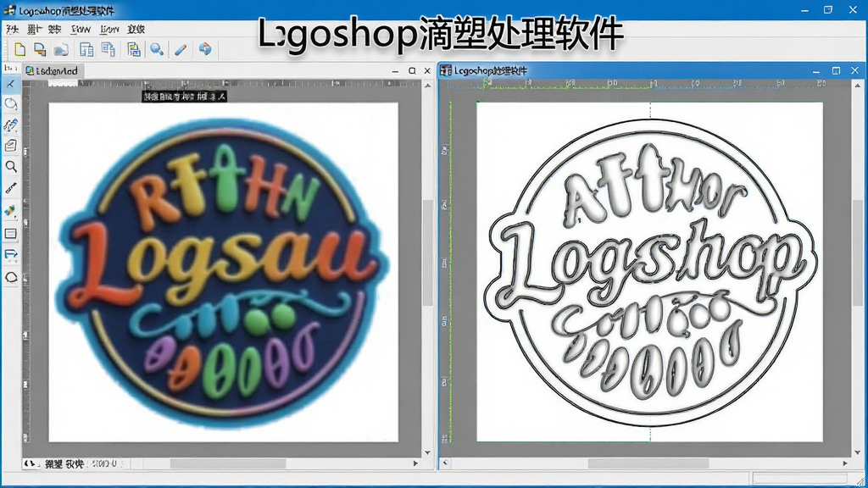Click the left window vertical scrollbar thumb

(x=427, y=252)
